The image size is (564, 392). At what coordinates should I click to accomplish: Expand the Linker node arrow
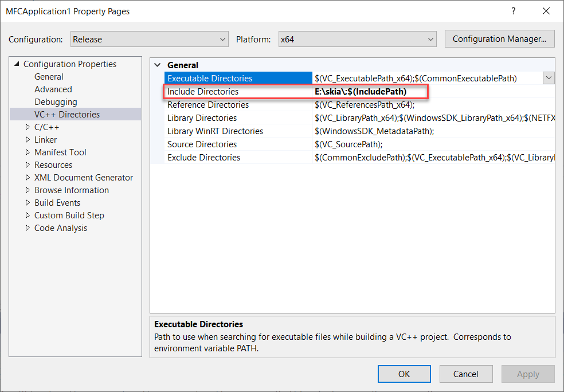tap(28, 139)
